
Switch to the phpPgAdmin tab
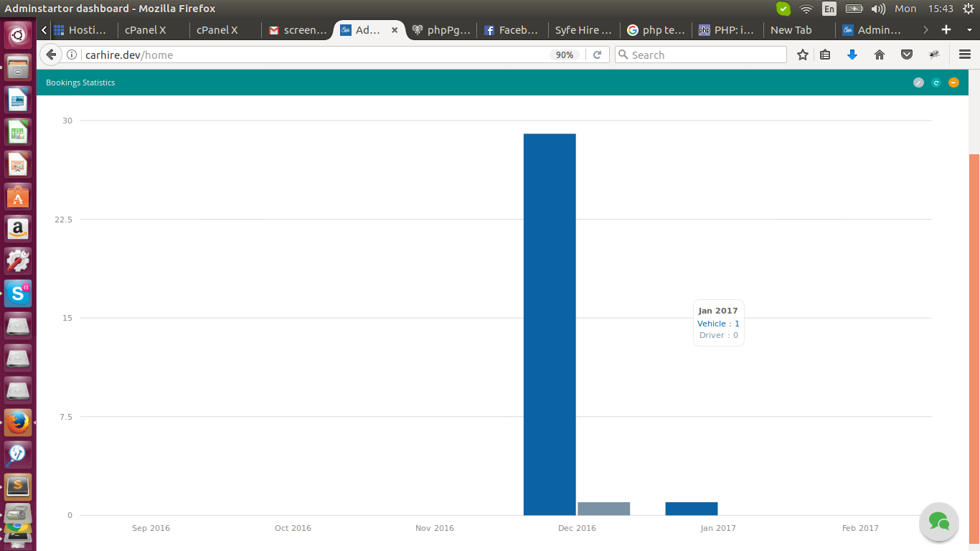pos(441,30)
